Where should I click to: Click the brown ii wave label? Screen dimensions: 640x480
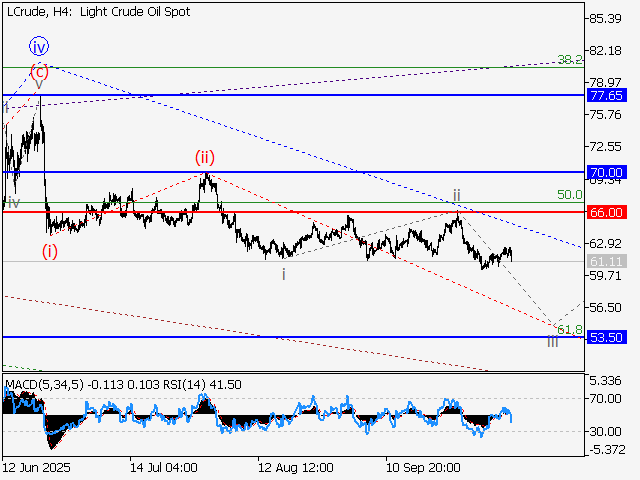tap(456, 195)
